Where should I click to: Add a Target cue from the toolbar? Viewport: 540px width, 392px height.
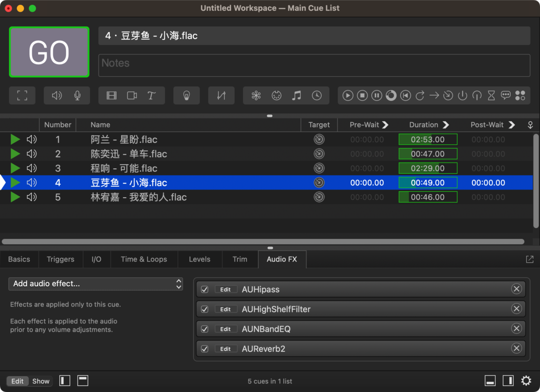(448, 95)
